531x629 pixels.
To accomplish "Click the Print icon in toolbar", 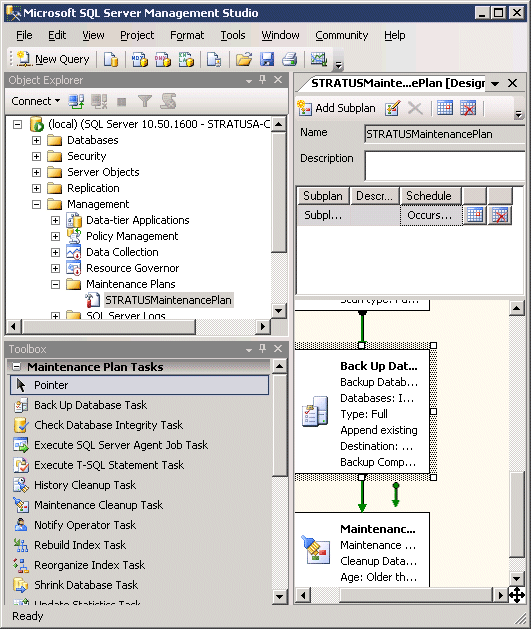I will coord(290,59).
